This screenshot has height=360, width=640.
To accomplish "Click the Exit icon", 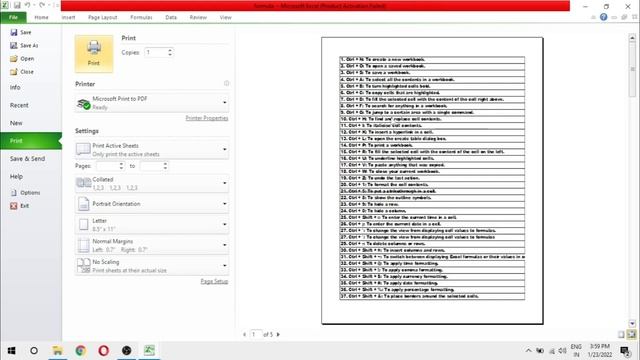I will point(14,206).
